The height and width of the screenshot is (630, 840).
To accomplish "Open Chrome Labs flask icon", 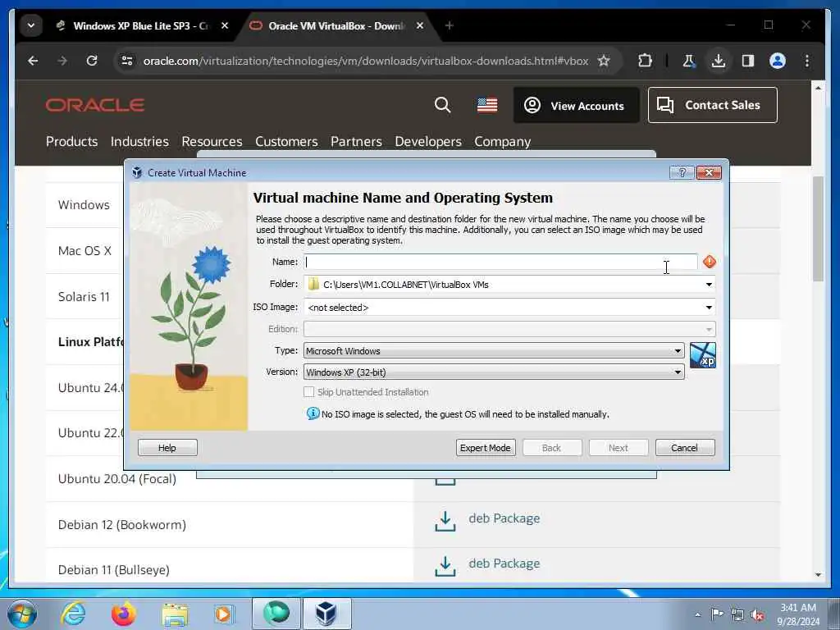I will pyautogui.click(x=688, y=61).
